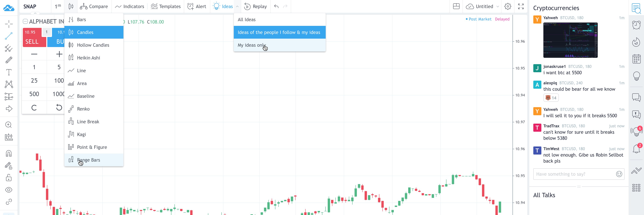Click the link drawings icon
Image resolution: width=644 pixels, height=215 pixels.
point(9,202)
